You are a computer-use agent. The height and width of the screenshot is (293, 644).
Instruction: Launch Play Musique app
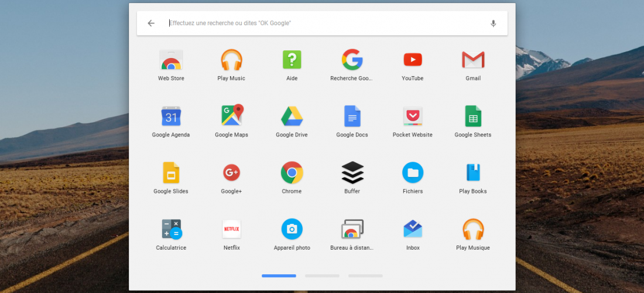[473, 229]
